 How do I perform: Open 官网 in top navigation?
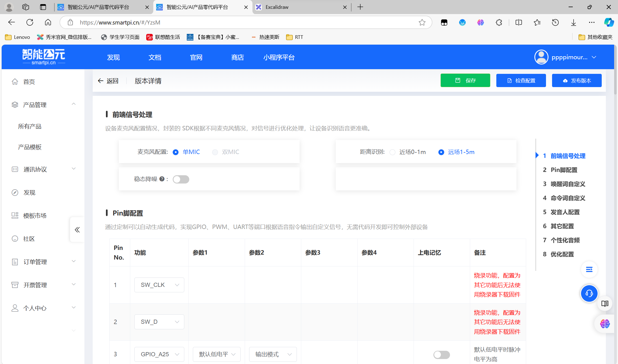coord(196,57)
